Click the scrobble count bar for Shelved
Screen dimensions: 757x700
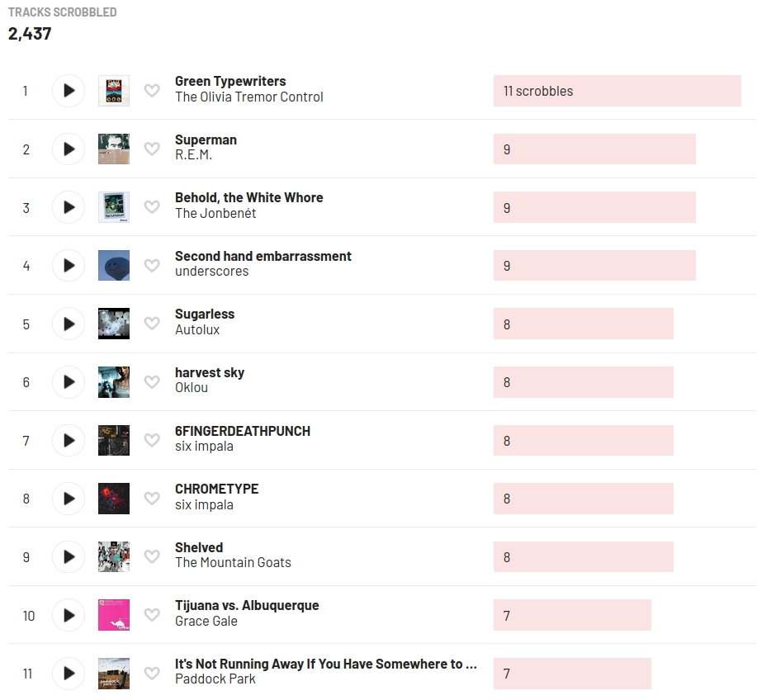click(583, 557)
